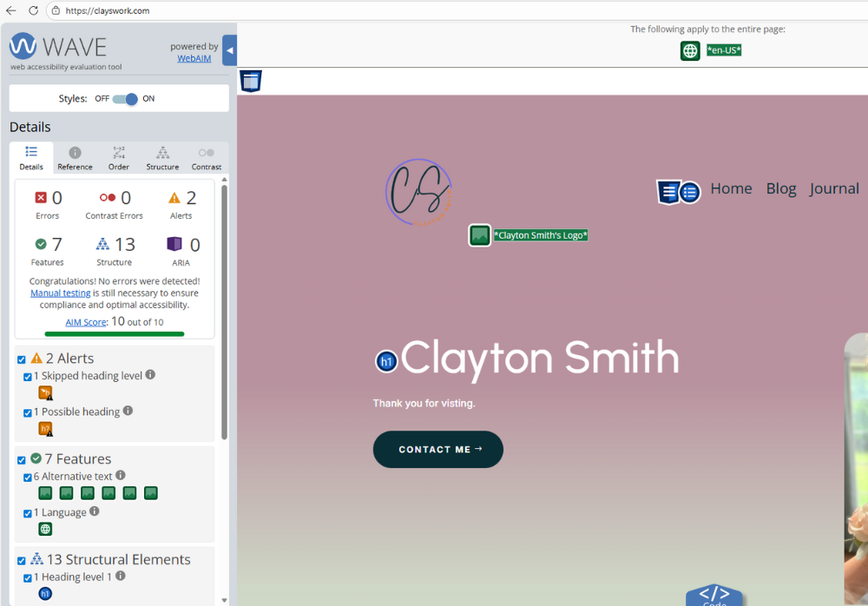Click the possible heading alert icon
This screenshot has width=868, height=606.
point(44,428)
